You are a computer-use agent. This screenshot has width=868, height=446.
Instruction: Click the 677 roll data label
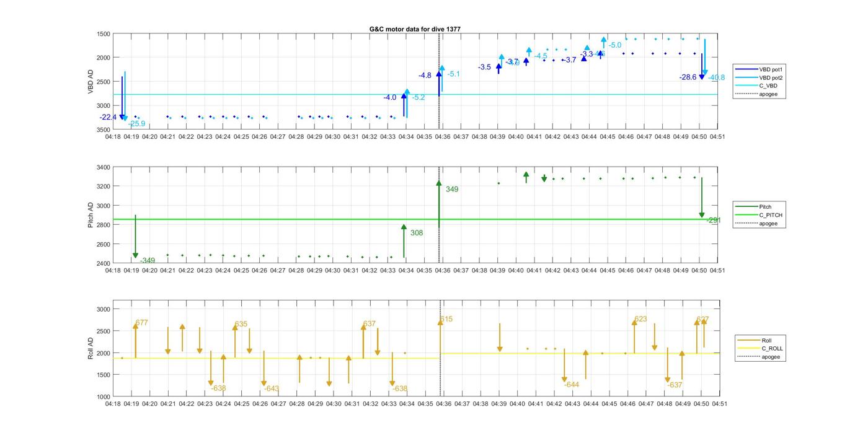142,323
